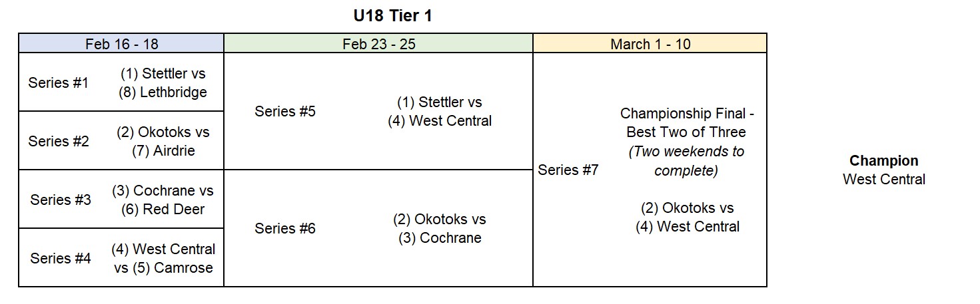Select the March 1 - 10 header cell
980x304 pixels.
click(x=650, y=44)
